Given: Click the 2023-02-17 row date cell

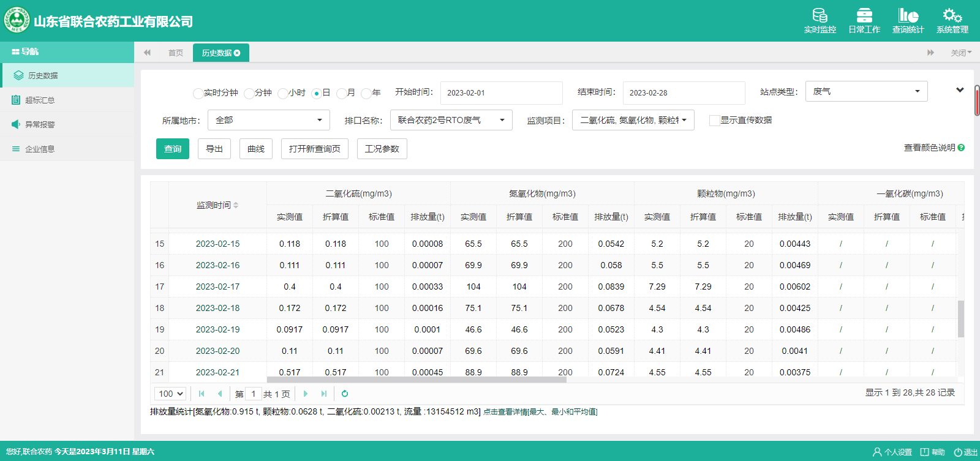Looking at the screenshot, I should pyautogui.click(x=217, y=287).
